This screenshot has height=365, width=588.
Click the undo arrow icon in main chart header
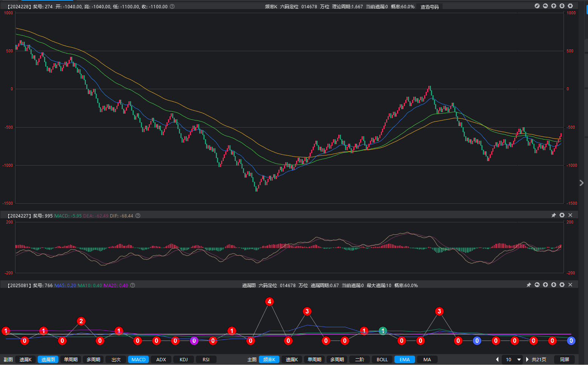click(545, 6)
